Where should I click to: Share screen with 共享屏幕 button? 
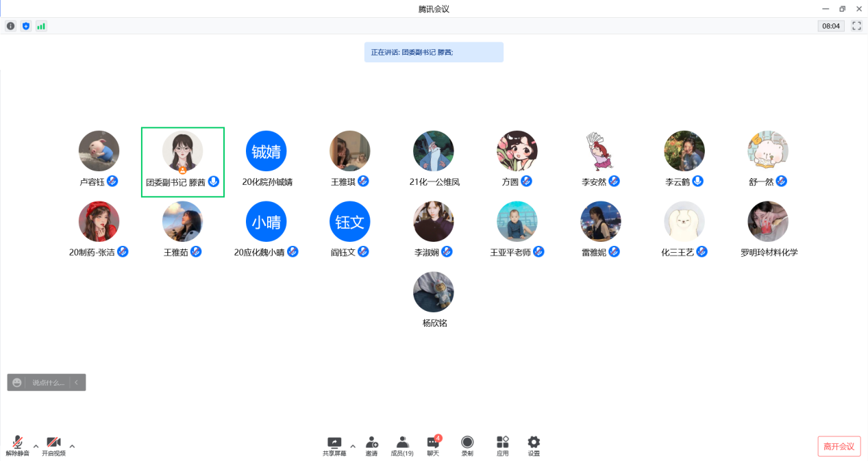pos(334,445)
